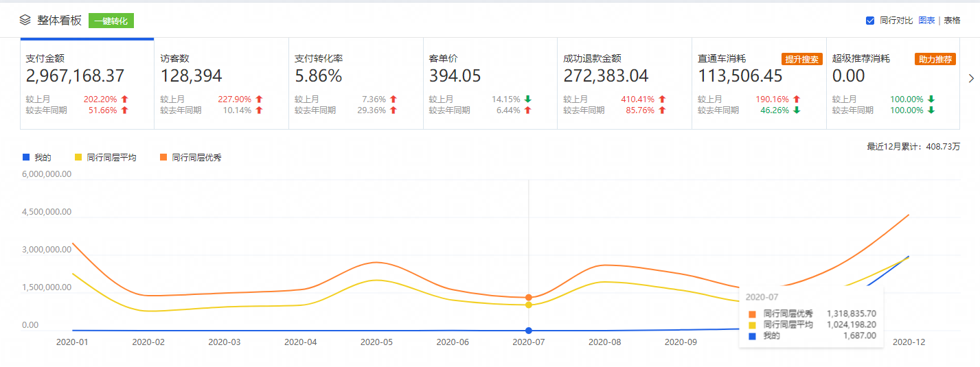Image resolution: width=980 pixels, height=367 pixels.
Task: Click the 助力推荐 orange button
Action: pyautogui.click(x=935, y=59)
